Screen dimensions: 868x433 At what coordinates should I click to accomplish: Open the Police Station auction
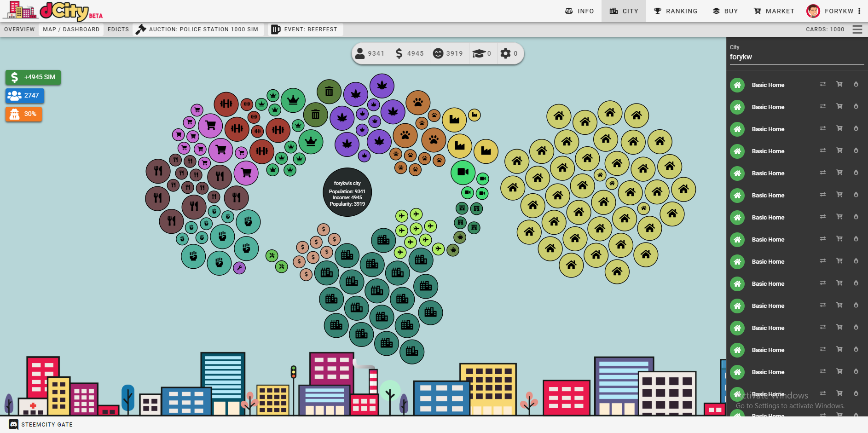pos(198,29)
